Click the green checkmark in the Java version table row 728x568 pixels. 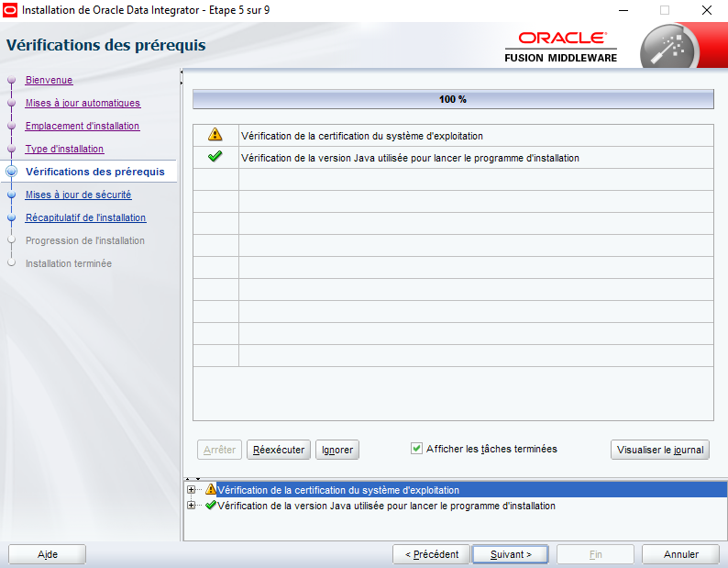click(215, 157)
